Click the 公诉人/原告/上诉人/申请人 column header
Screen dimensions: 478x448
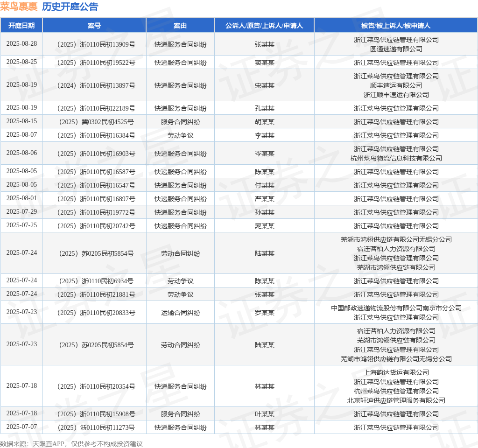coord(264,26)
